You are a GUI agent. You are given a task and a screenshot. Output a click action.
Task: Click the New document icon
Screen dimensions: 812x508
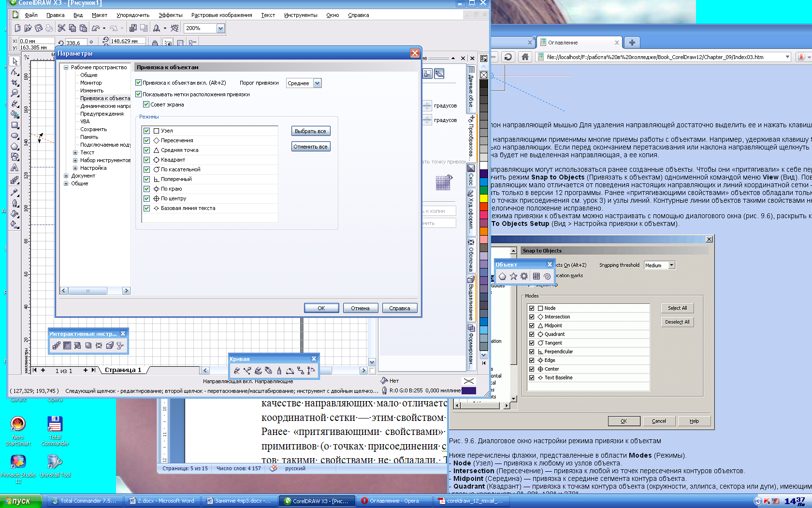[x=17, y=28]
